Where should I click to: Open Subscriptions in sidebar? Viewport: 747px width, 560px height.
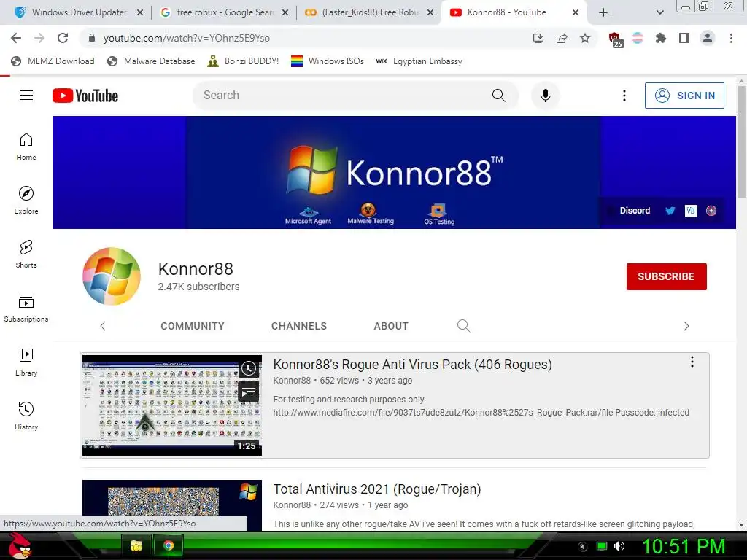click(x=26, y=308)
